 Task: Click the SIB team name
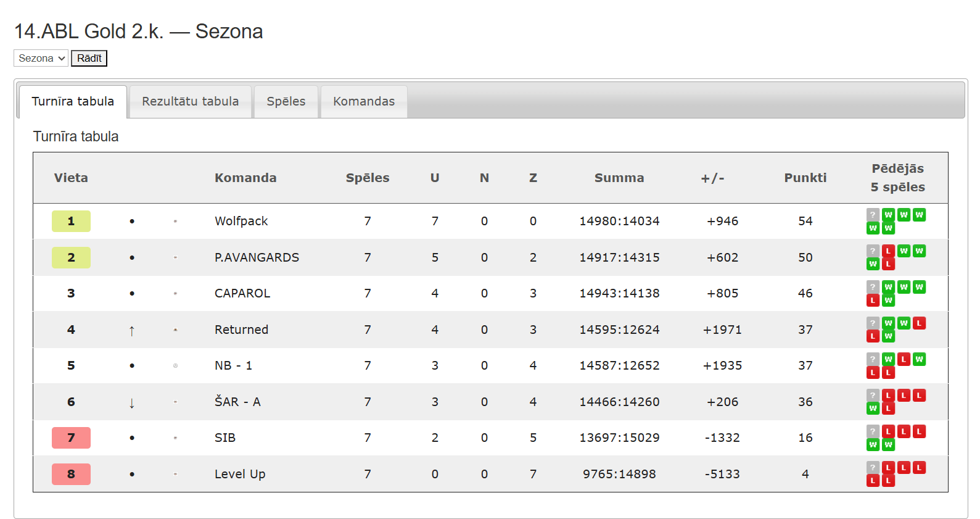225,438
